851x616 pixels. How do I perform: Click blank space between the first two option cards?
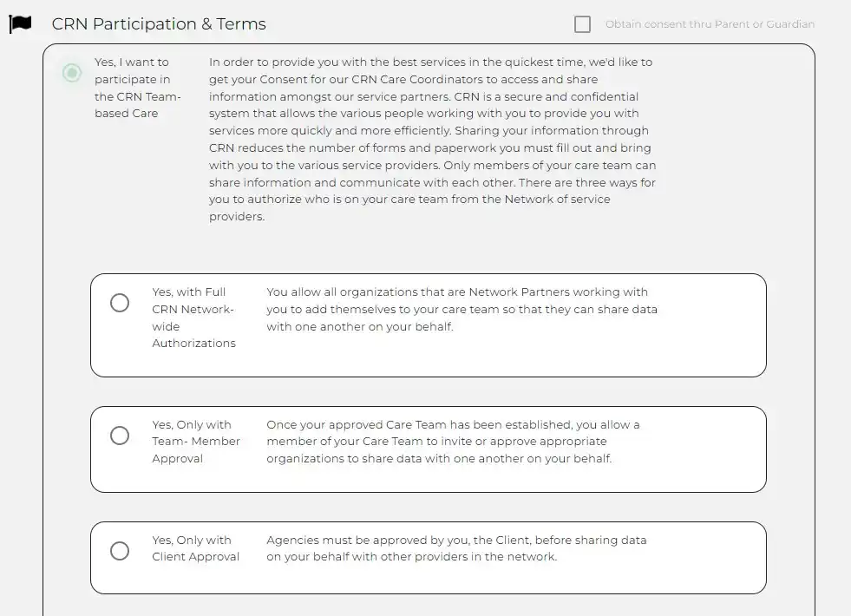coord(429,391)
